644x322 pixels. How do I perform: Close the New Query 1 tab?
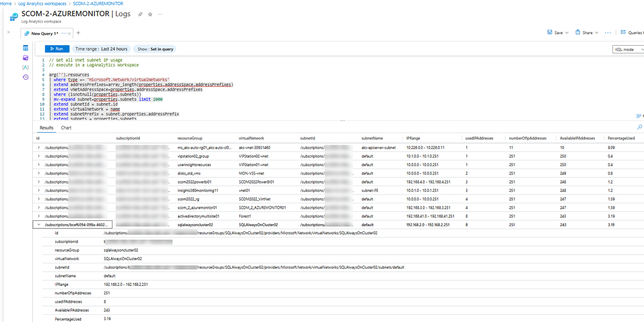(70, 33)
